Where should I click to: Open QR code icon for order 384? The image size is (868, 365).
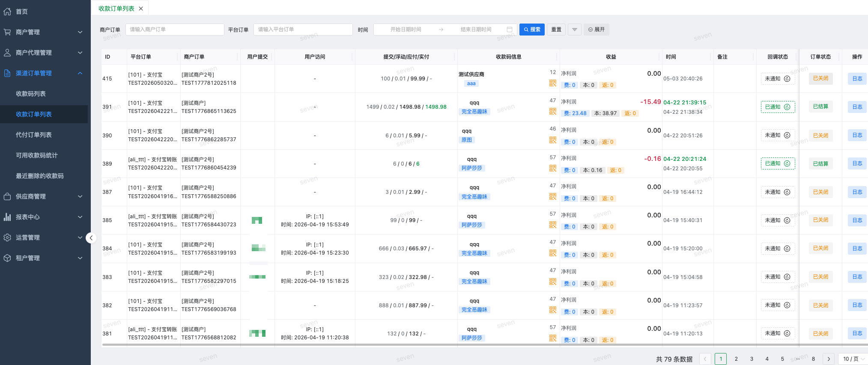click(x=553, y=253)
